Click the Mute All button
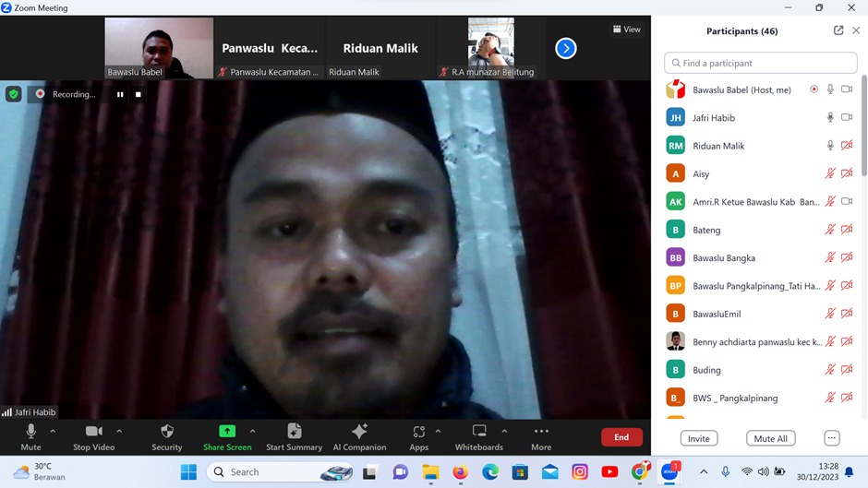 (x=770, y=438)
